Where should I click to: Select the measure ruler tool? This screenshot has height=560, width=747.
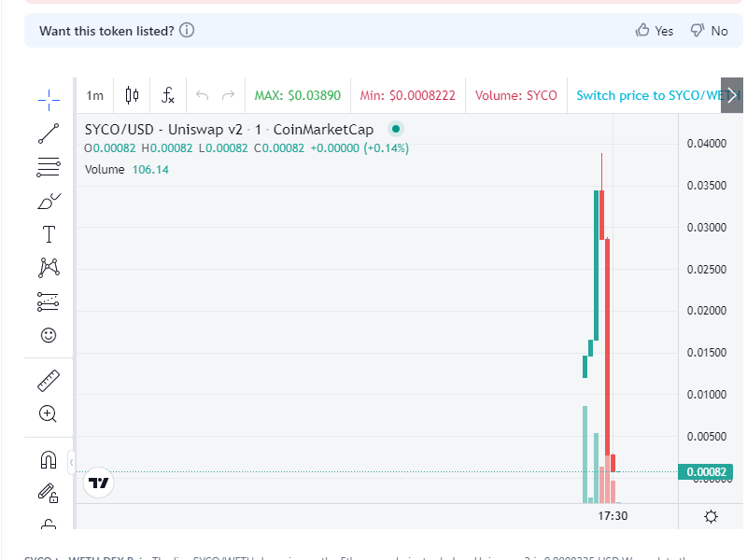click(x=48, y=380)
